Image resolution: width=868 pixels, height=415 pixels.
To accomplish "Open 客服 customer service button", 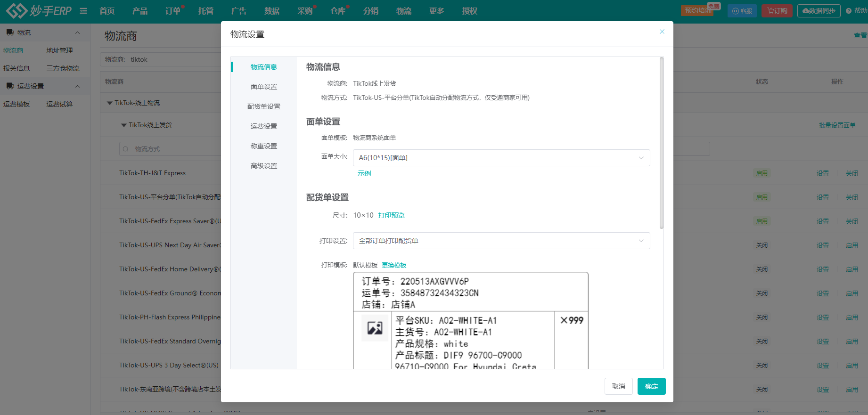I will 742,11.
